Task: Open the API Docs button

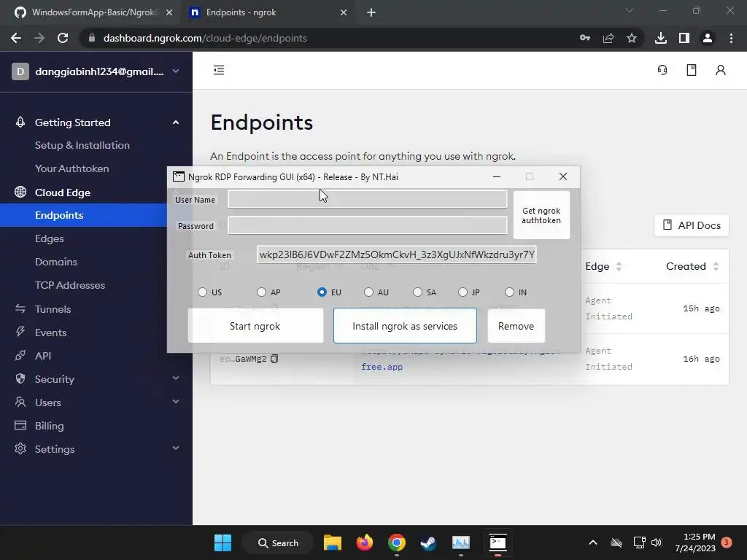Action: pyautogui.click(x=692, y=225)
